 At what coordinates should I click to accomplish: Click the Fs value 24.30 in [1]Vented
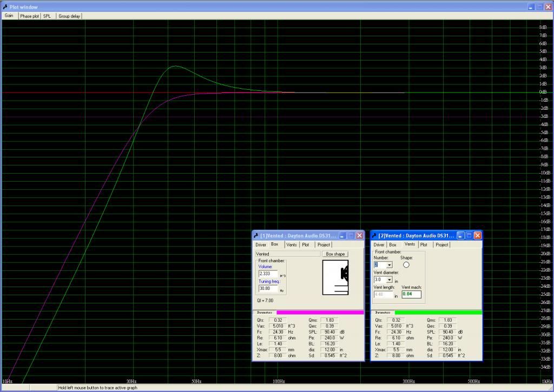tap(278, 332)
